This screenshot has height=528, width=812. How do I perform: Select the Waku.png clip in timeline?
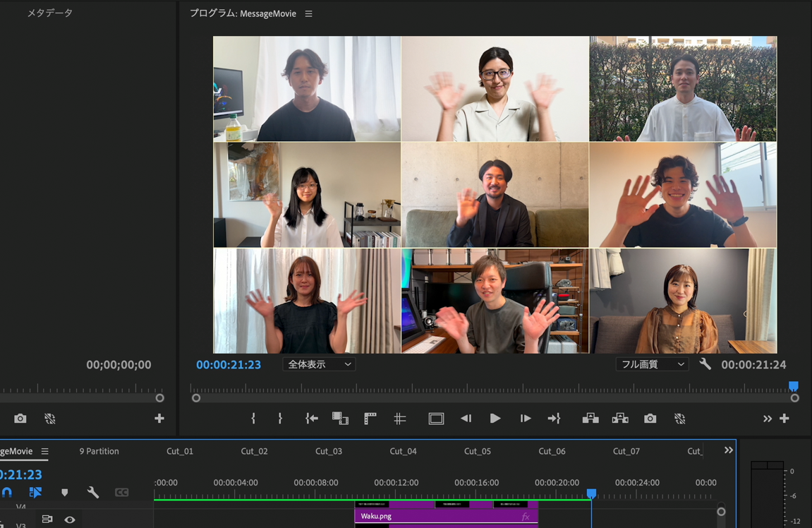click(x=447, y=516)
